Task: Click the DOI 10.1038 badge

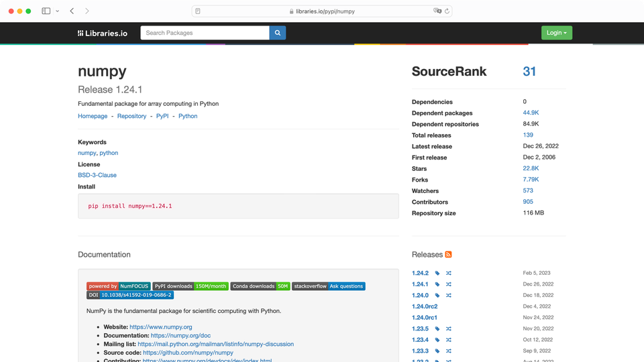Action: [x=130, y=295]
